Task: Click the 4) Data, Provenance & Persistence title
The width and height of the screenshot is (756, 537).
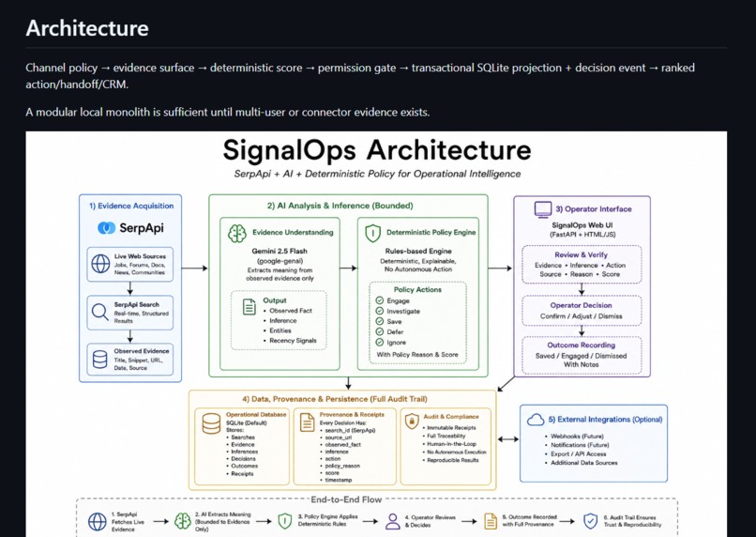Action: click(x=335, y=400)
